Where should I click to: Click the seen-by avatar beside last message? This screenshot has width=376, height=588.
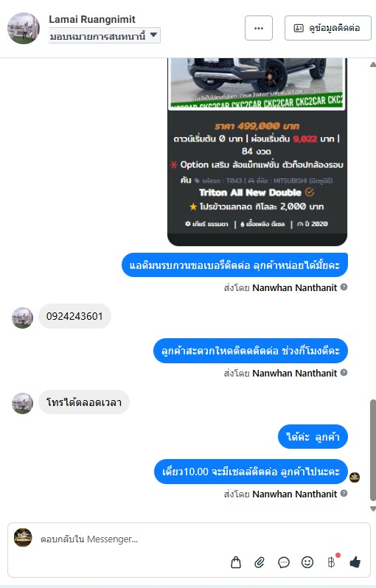355,477
